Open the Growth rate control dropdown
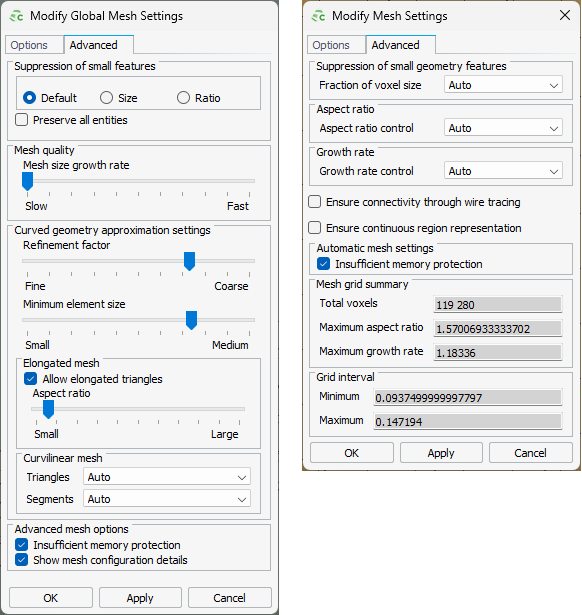 tap(503, 171)
